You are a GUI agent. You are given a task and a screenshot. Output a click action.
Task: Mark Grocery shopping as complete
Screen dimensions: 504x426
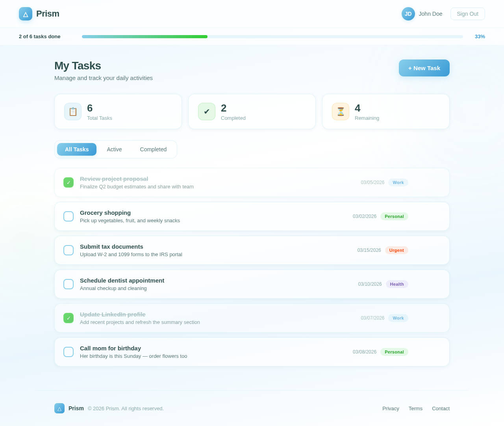click(68, 216)
